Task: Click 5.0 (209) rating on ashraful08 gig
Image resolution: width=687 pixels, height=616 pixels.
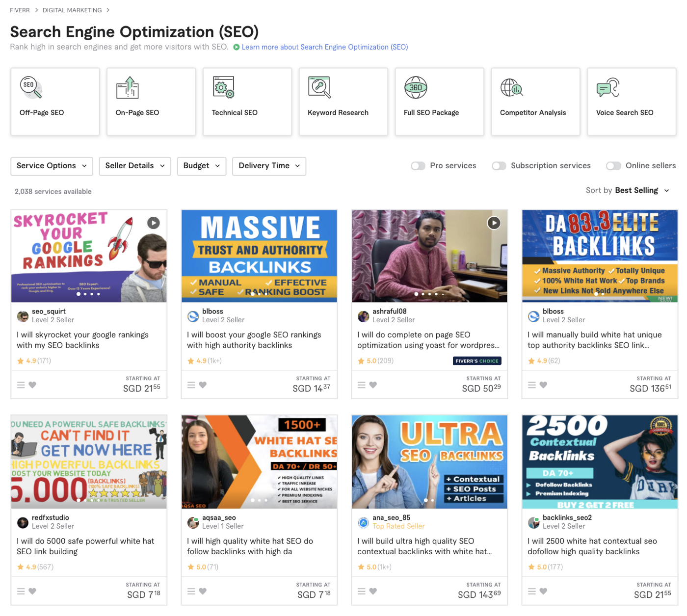Action: (376, 361)
